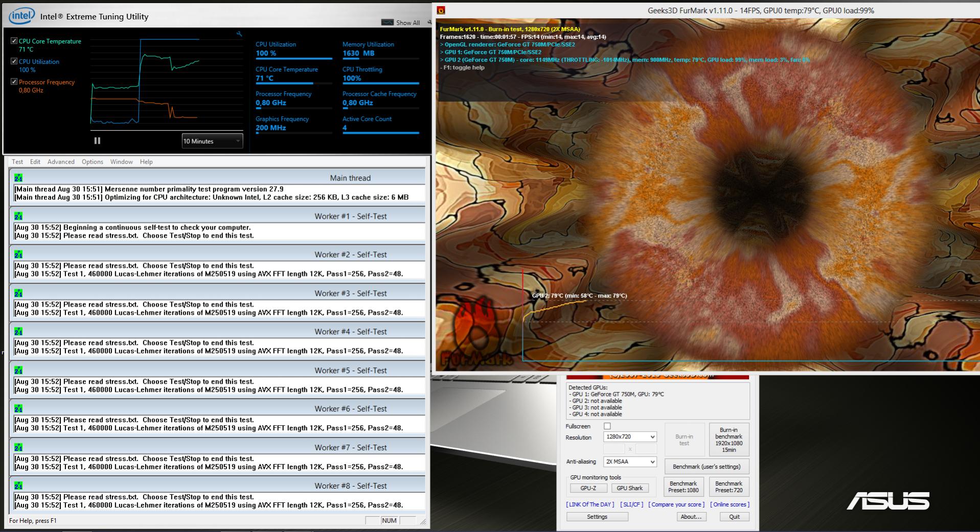Click the Prime95 icon of the Main thread window
The image size is (980, 532).
click(x=18, y=178)
